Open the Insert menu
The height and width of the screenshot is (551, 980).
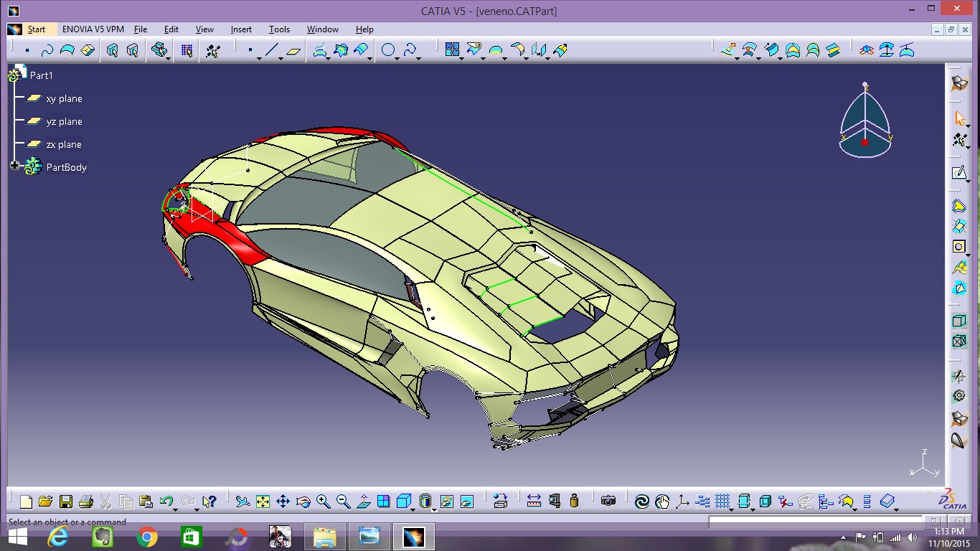tap(241, 29)
